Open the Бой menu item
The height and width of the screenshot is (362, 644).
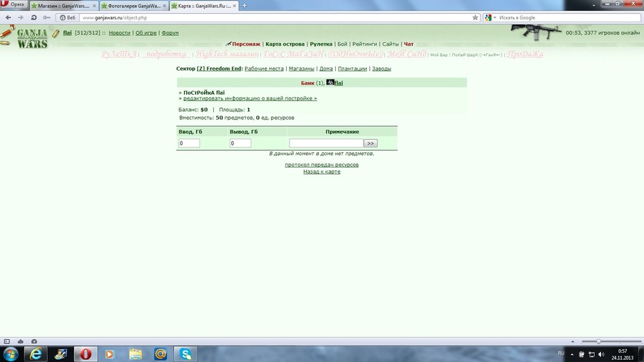342,44
